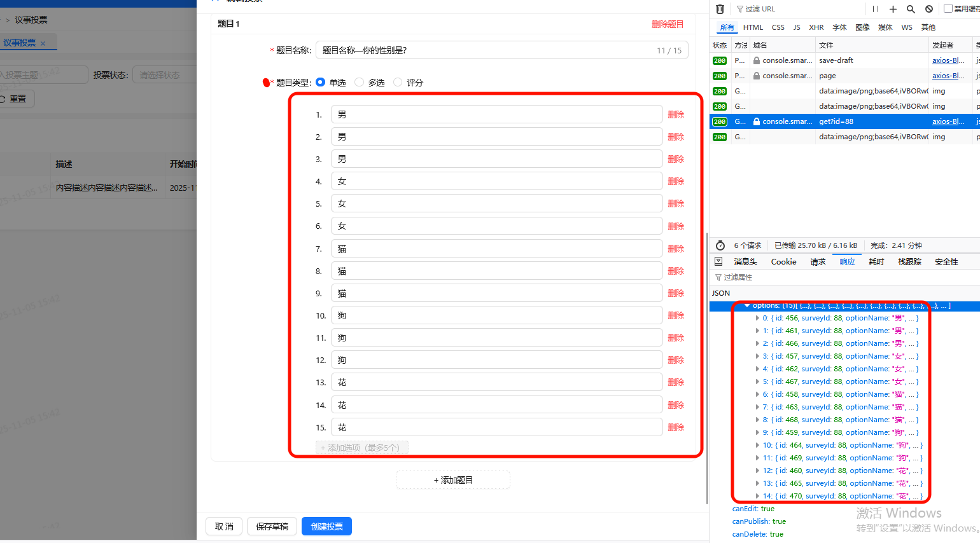980x543 pixels.
Task: Switch to the Cookie tab
Action: [783, 262]
